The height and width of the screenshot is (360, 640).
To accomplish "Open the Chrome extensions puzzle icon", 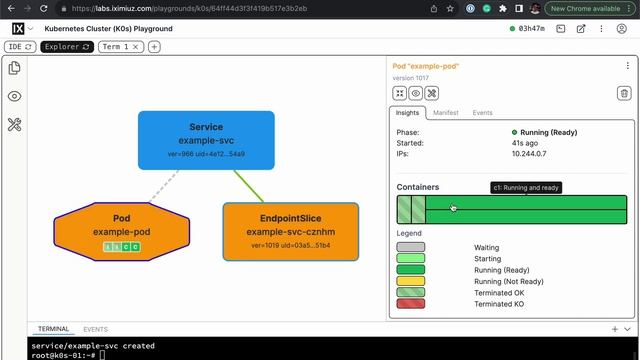I will click(503, 9).
